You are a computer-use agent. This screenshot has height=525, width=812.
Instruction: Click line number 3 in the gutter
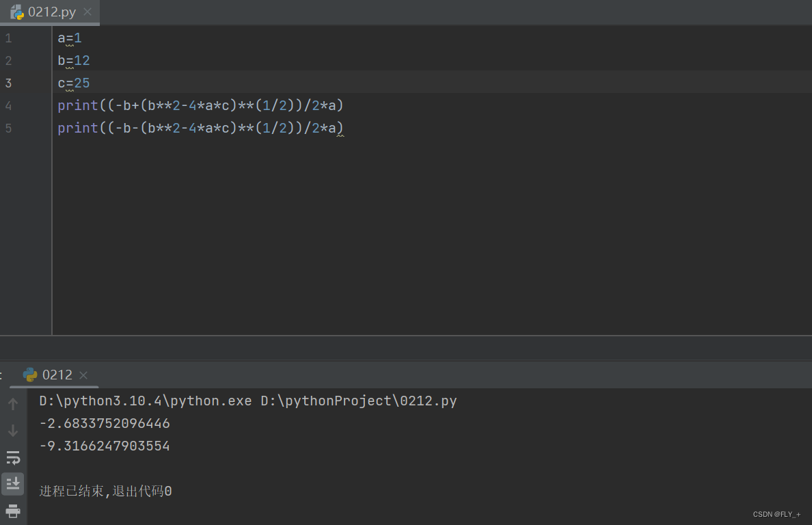pos(8,83)
